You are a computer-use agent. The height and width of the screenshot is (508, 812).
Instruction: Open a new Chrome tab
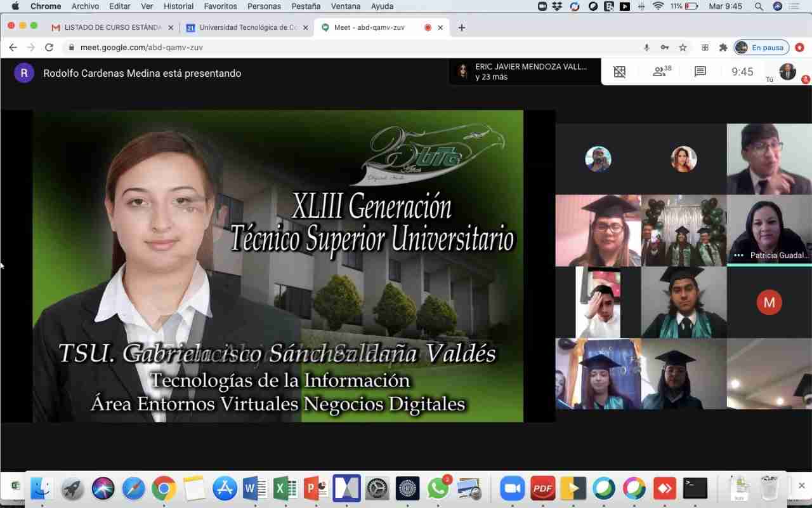[461, 27]
